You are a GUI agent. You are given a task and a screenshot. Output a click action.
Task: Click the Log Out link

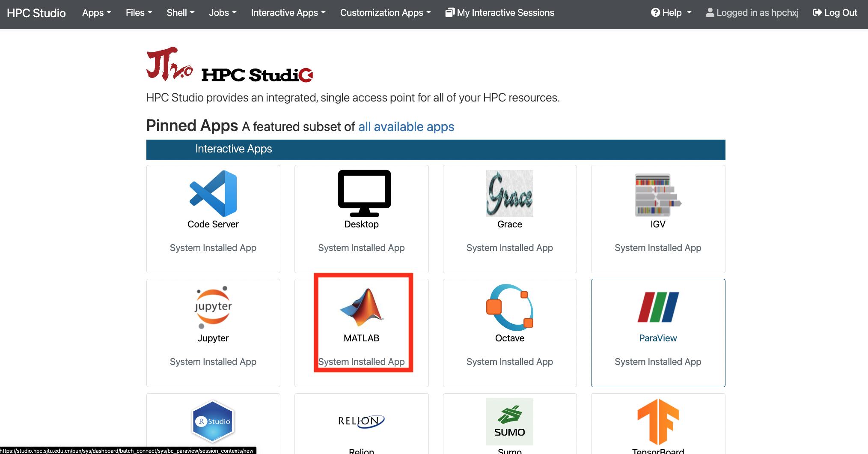(x=835, y=13)
